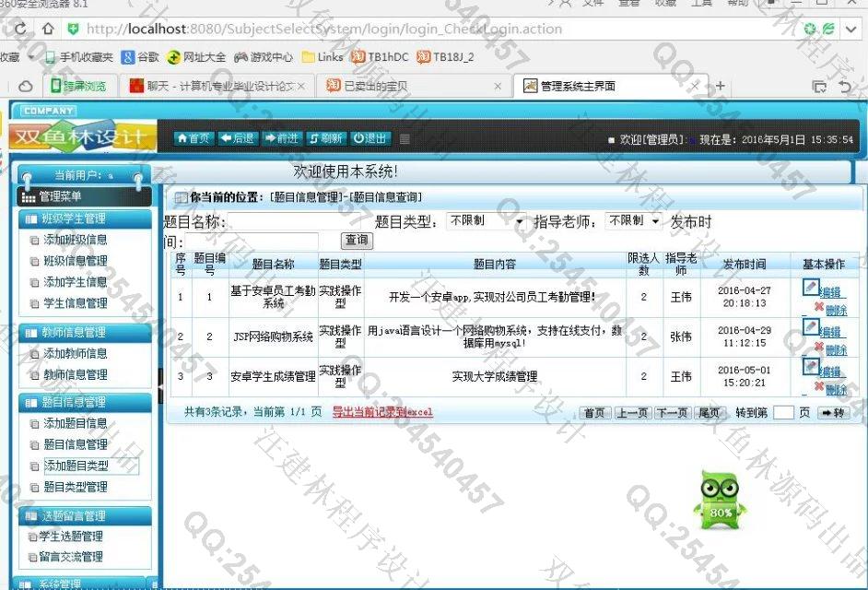
Task: Click the browser home icon
Action: tap(48, 29)
